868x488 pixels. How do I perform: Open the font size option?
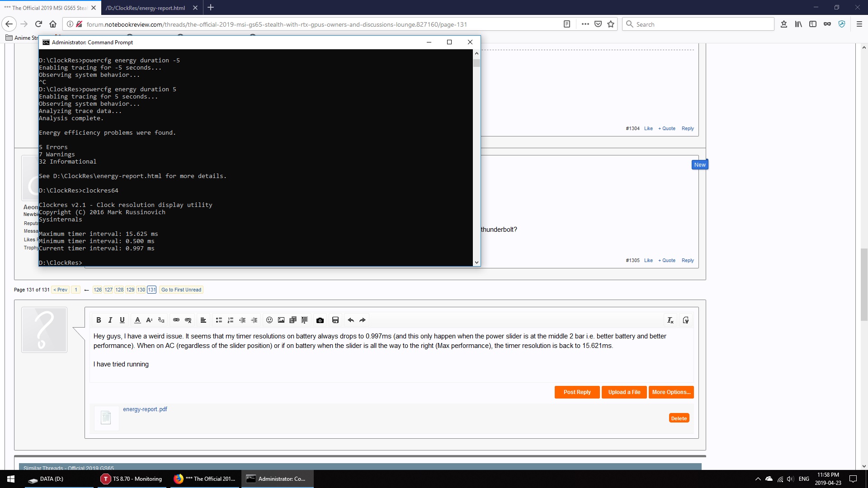tap(149, 320)
